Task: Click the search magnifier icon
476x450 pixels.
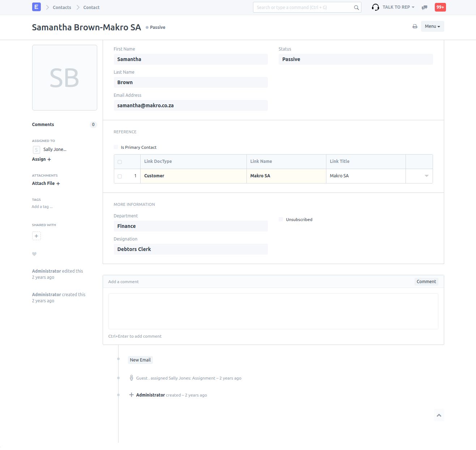Action: [x=356, y=8]
